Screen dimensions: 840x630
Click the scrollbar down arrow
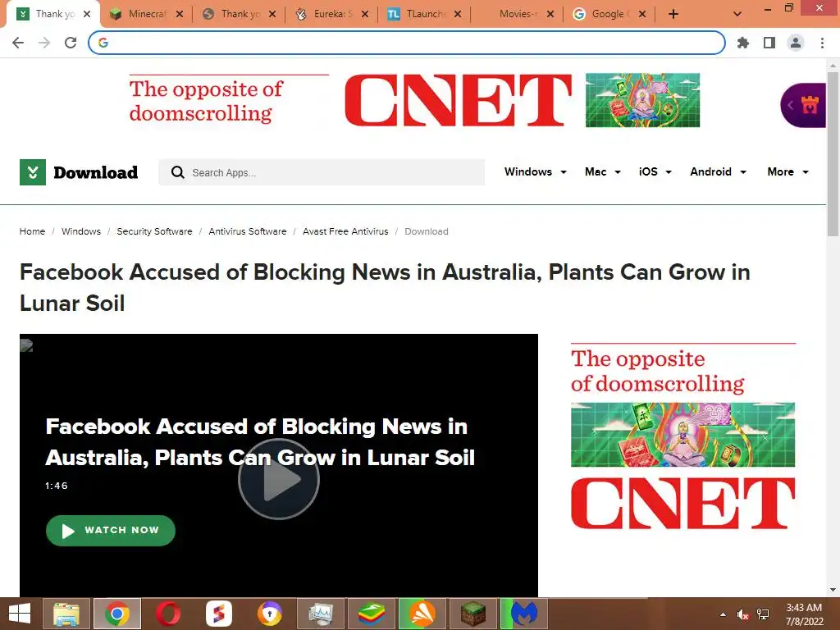(x=833, y=590)
